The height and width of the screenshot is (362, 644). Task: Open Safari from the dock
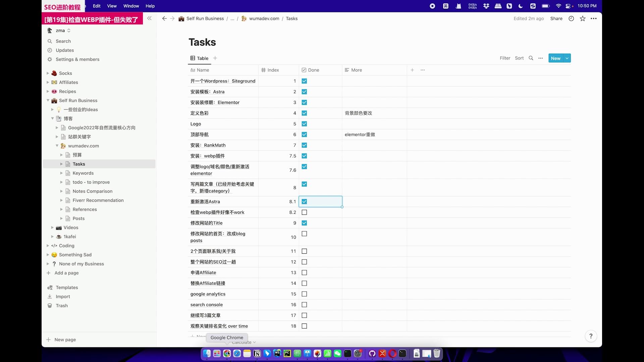tap(237, 353)
